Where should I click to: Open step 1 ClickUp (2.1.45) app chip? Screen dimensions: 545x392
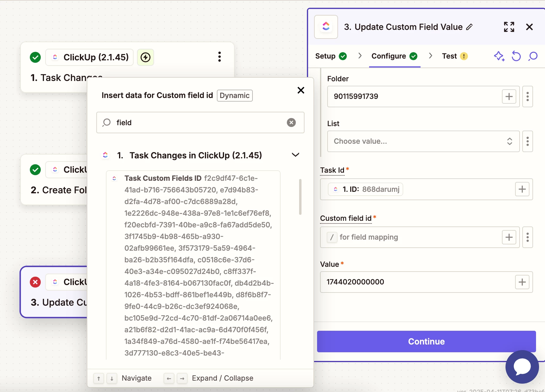tap(89, 57)
